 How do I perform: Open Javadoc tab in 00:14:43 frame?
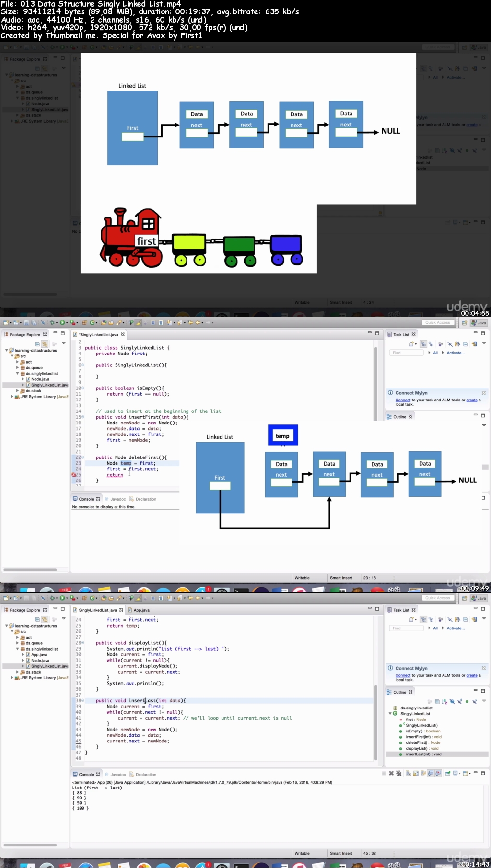(x=115, y=774)
